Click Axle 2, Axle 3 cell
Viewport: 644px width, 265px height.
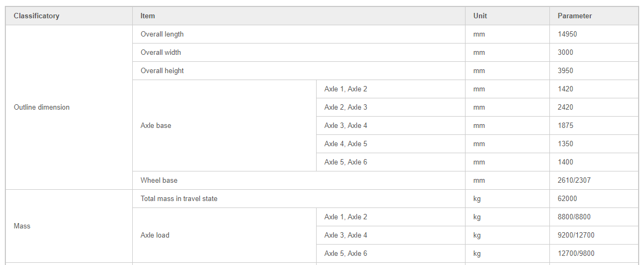tap(391, 107)
